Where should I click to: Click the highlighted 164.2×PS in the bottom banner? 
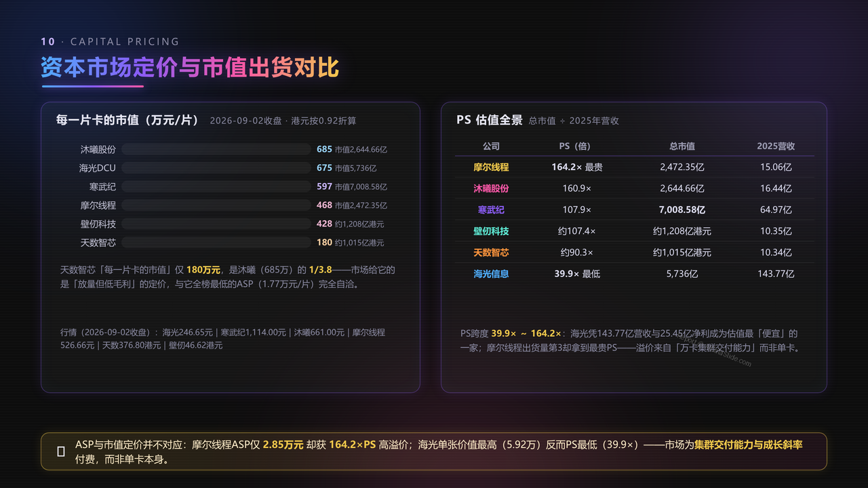pos(353,445)
